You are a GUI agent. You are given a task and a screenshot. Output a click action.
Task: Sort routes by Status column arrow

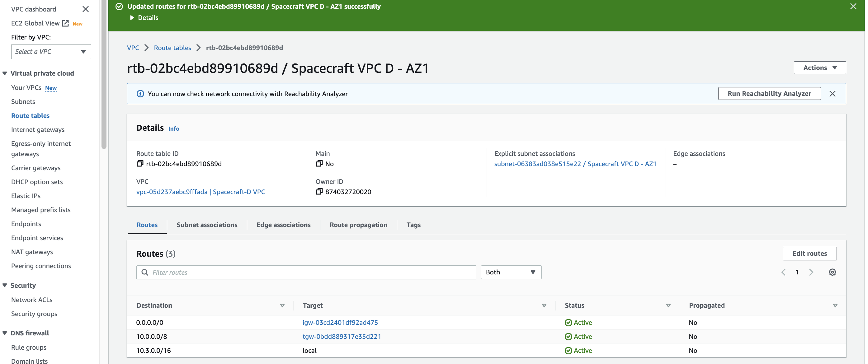click(x=668, y=306)
